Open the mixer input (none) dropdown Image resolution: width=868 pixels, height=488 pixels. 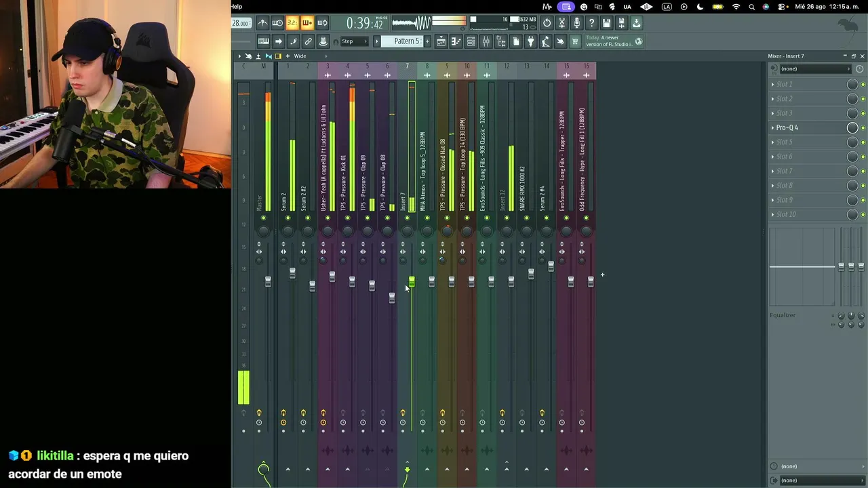point(814,68)
